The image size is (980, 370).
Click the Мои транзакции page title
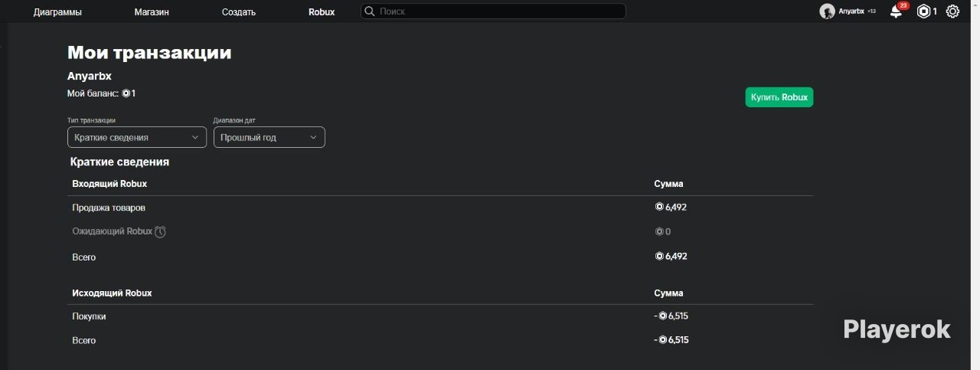149,53
